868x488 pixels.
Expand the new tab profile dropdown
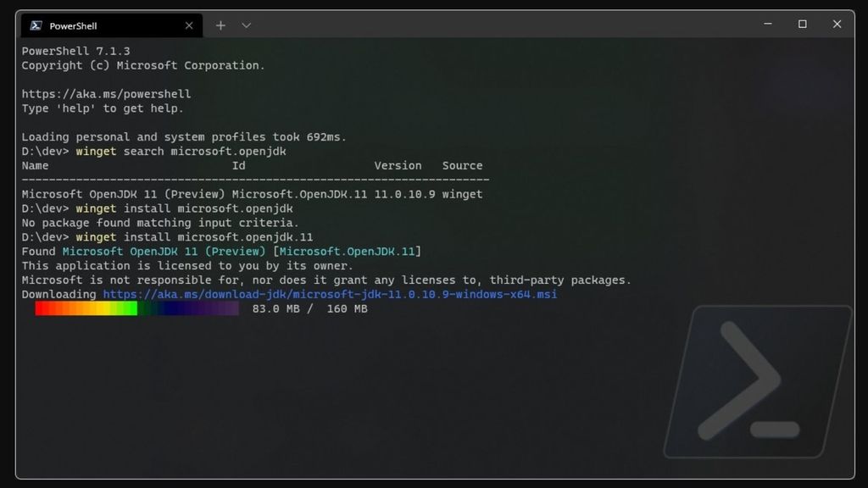point(247,25)
